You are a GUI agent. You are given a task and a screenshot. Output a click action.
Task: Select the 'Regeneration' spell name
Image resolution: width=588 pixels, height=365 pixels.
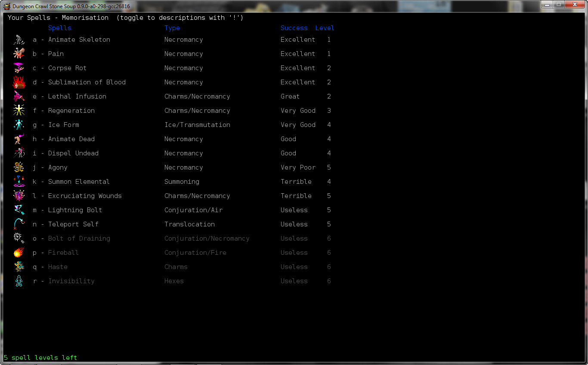coord(71,111)
